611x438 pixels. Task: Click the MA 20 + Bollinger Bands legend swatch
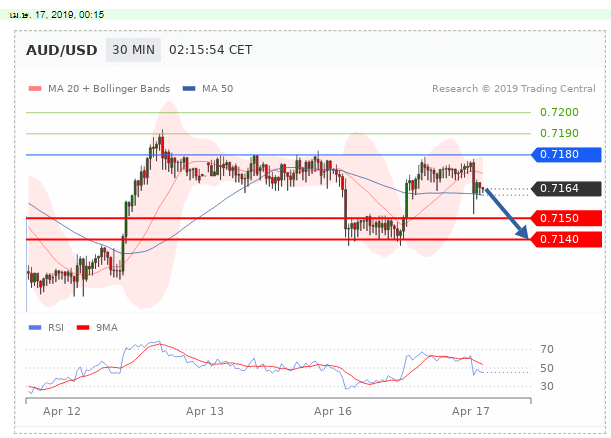[x=35, y=89]
